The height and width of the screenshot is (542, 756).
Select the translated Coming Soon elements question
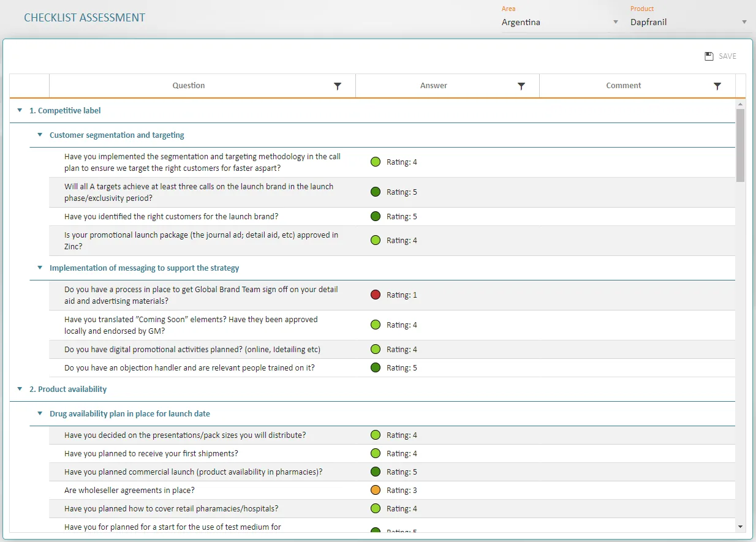point(191,325)
